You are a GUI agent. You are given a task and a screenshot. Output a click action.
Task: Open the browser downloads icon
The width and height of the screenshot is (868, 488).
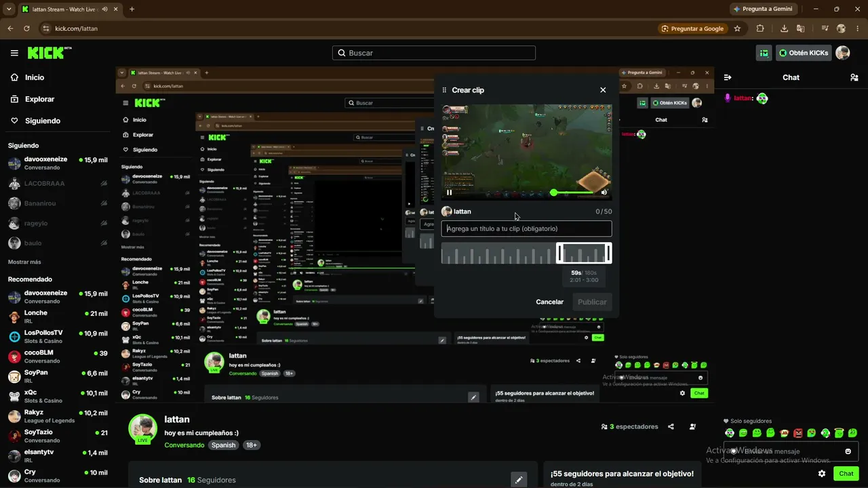click(784, 28)
